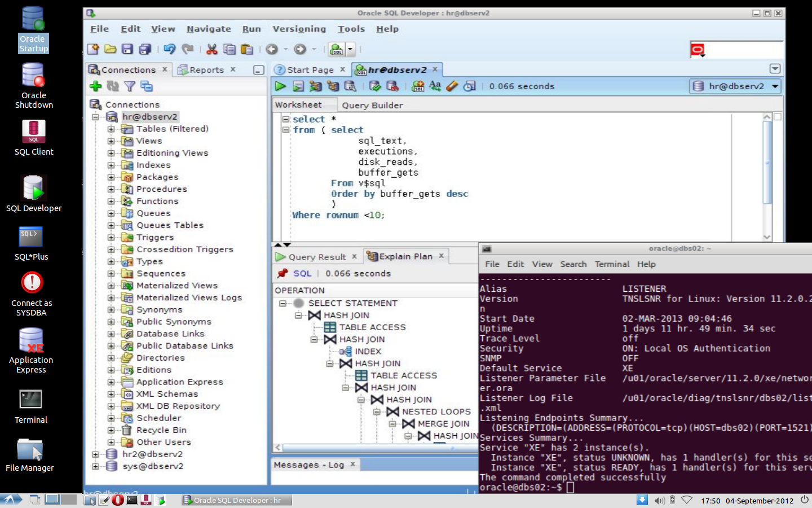Click the Run Script icon
This screenshot has height=508, width=812.
pyautogui.click(x=298, y=86)
